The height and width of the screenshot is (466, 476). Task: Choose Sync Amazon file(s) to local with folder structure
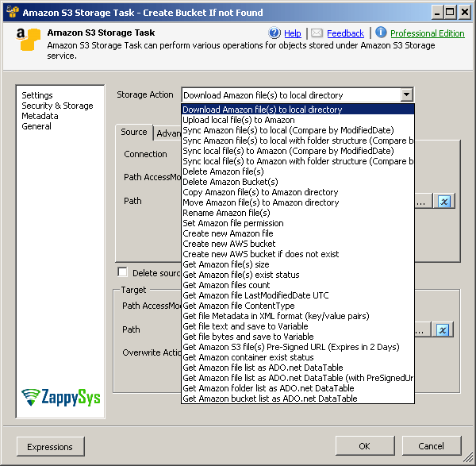(x=297, y=141)
